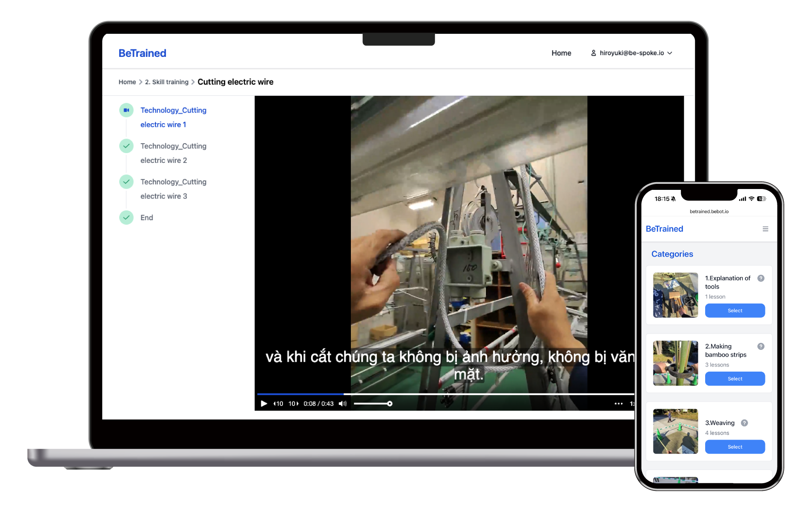Open lesson Technology_Cutting electric wire 3
812x508 pixels.
(x=174, y=189)
